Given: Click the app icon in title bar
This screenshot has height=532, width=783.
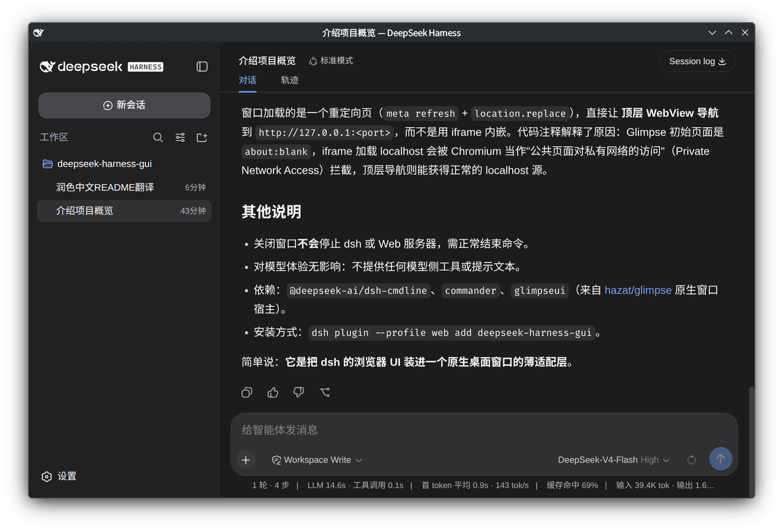Looking at the screenshot, I should coord(39,33).
